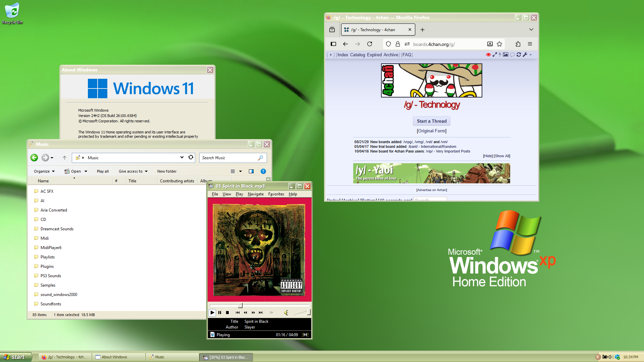Open the address bar history dropdown
Image resolution: width=644 pixels, height=362 pixels.
[182, 157]
